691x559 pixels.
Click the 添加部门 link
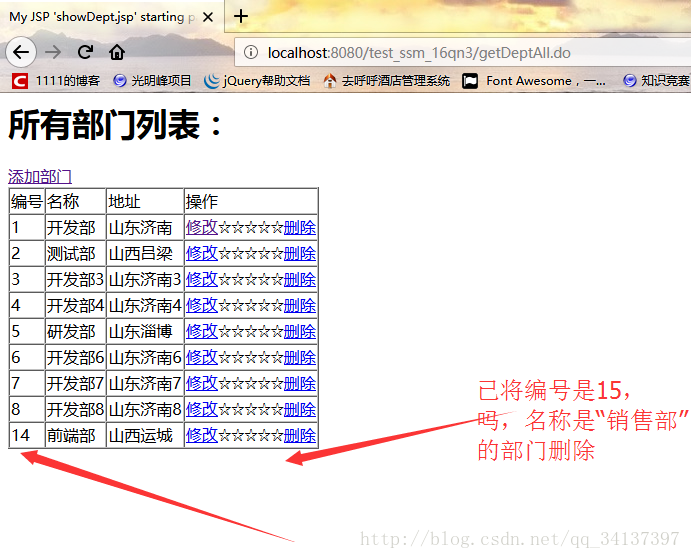click(40, 177)
